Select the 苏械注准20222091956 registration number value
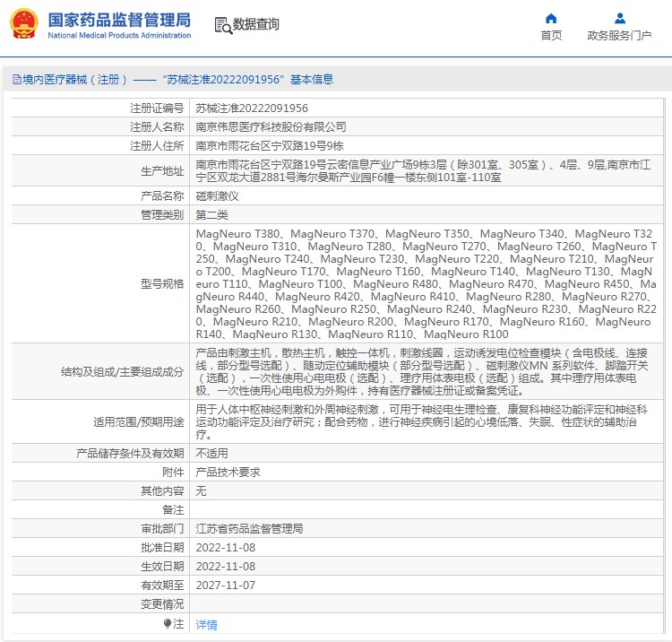Screen dimensions: 672x642 point(252,108)
